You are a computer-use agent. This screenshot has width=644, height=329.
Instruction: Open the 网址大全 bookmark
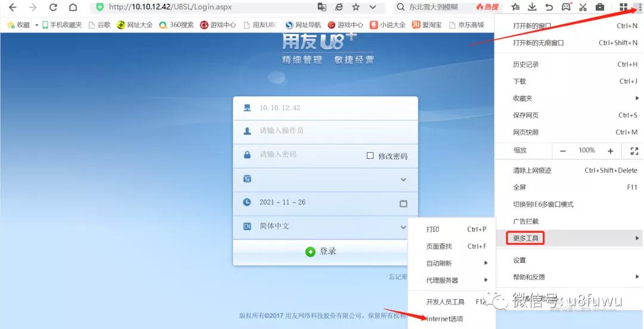coord(135,24)
